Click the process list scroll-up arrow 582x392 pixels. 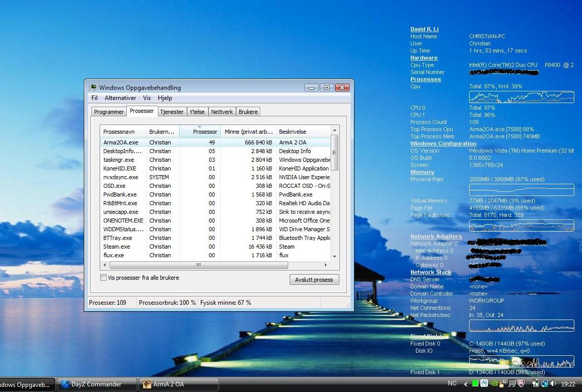pyautogui.click(x=335, y=130)
